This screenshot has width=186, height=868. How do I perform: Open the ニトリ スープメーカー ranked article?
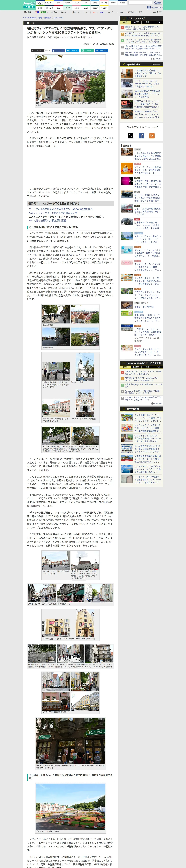pyautogui.click(x=143, y=373)
